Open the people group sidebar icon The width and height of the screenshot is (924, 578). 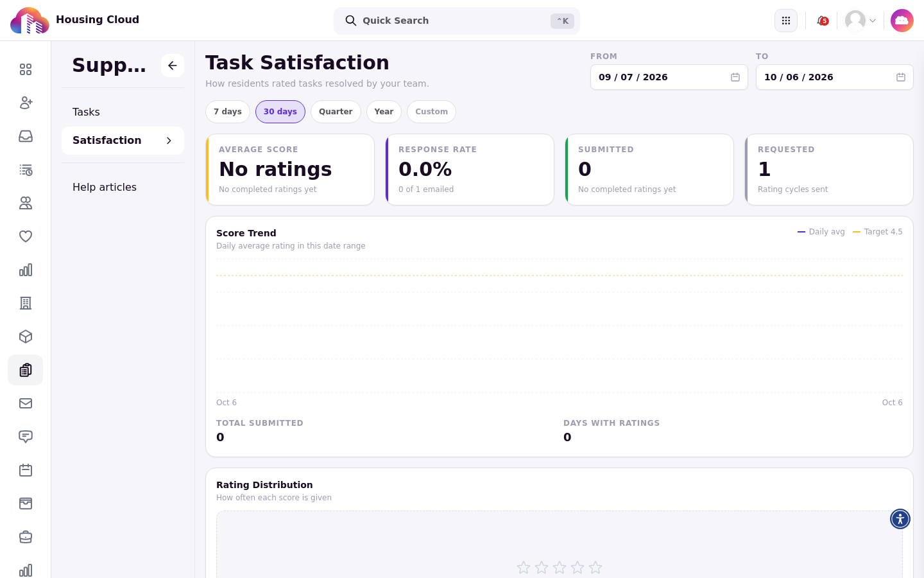(x=26, y=203)
